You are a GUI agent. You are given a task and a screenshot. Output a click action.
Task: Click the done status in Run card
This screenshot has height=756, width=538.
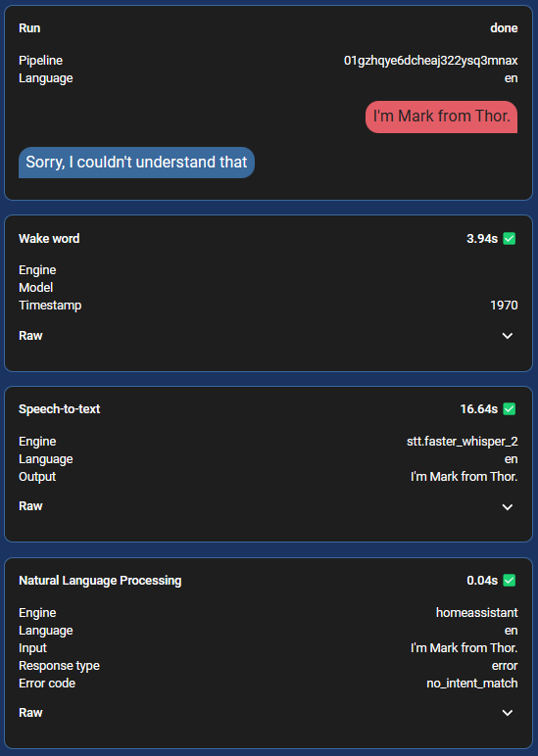coord(504,28)
